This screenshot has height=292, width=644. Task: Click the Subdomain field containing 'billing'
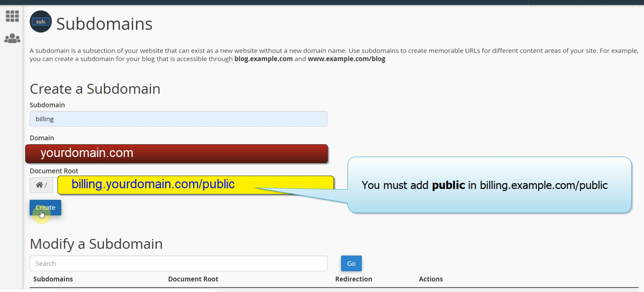tap(178, 119)
